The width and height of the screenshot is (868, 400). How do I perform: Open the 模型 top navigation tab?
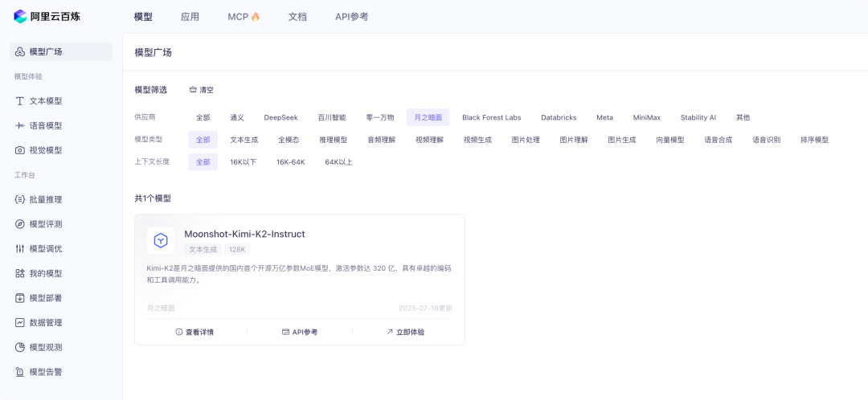pyautogui.click(x=143, y=17)
